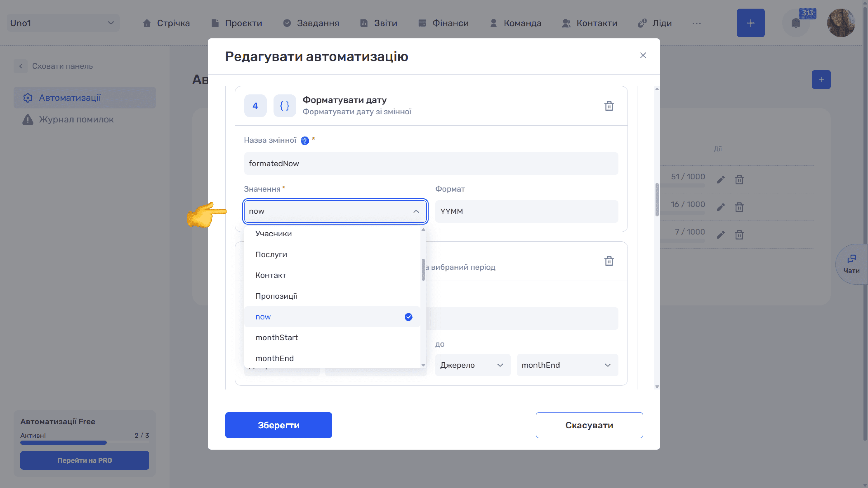Open the help tooltip next to Назва змінної

[x=305, y=141]
